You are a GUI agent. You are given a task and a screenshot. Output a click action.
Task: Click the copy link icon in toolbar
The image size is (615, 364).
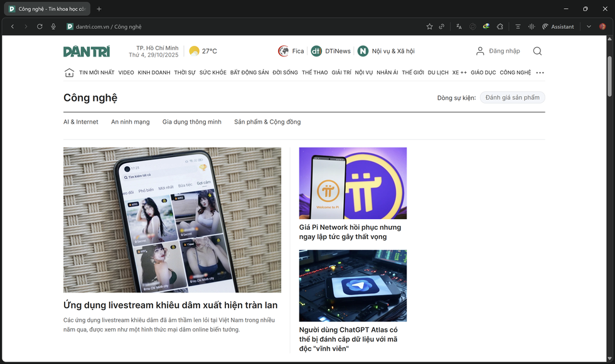442,26
